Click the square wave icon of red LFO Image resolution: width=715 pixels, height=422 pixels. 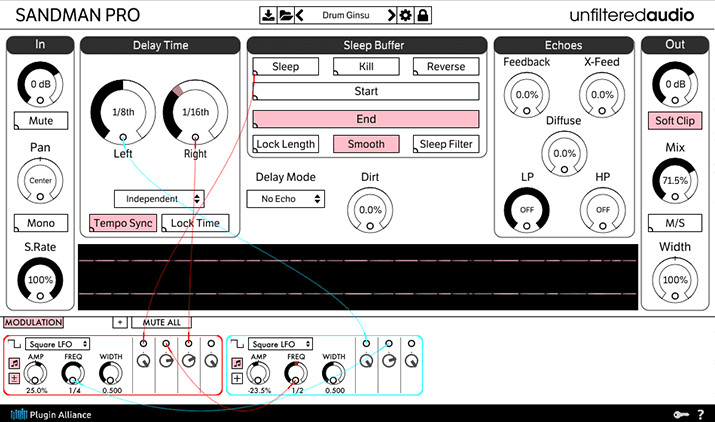pyautogui.click(x=14, y=344)
